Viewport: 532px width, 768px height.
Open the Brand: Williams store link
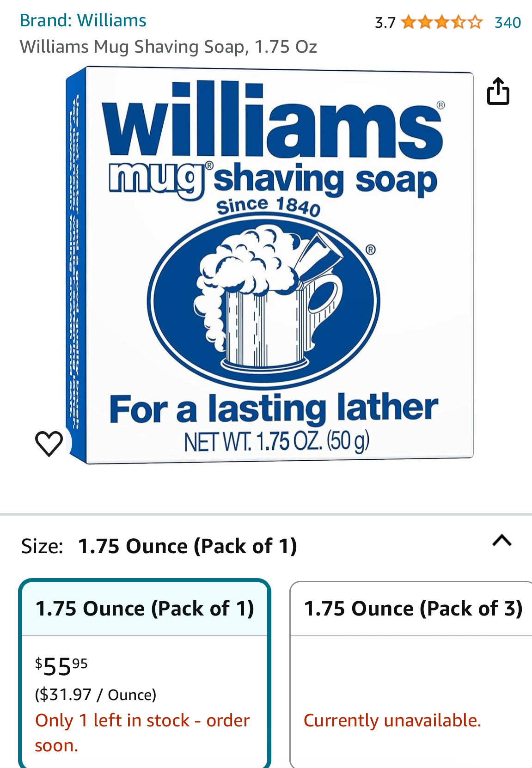[x=83, y=21]
